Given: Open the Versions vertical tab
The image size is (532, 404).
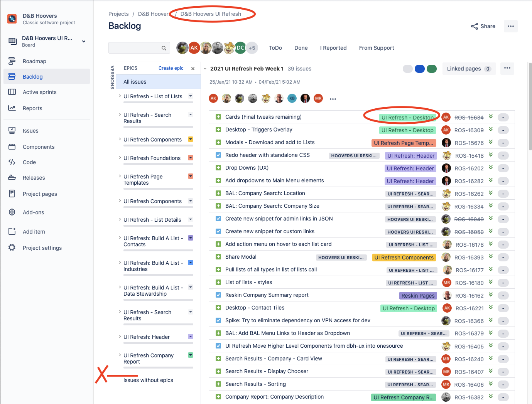Looking at the screenshot, I should pos(112,77).
